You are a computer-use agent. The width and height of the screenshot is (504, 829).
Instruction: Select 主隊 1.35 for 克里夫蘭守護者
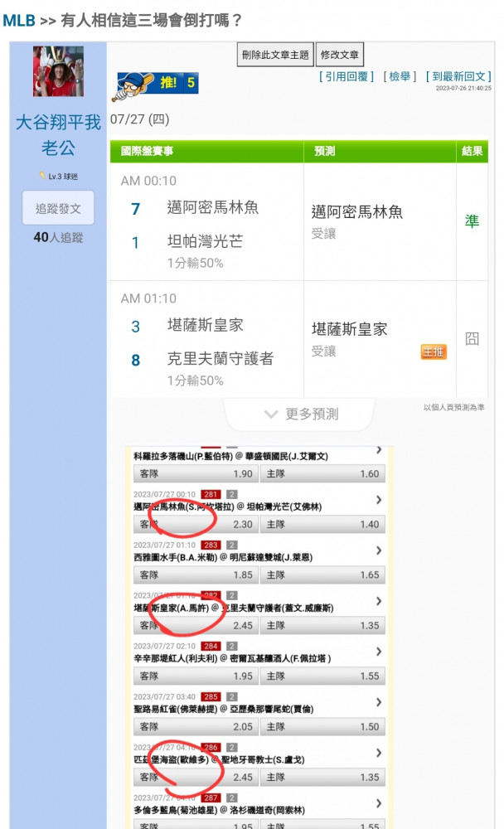click(322, 625)
